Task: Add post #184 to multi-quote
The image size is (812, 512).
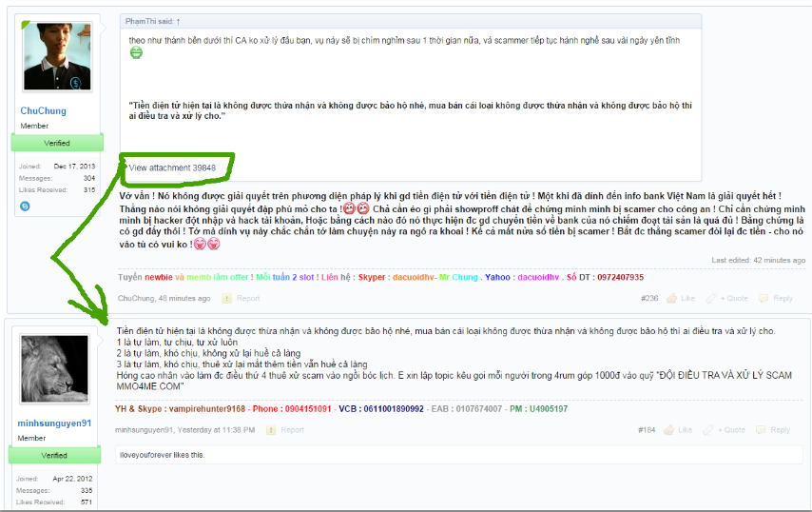Action: pos(731,430)
